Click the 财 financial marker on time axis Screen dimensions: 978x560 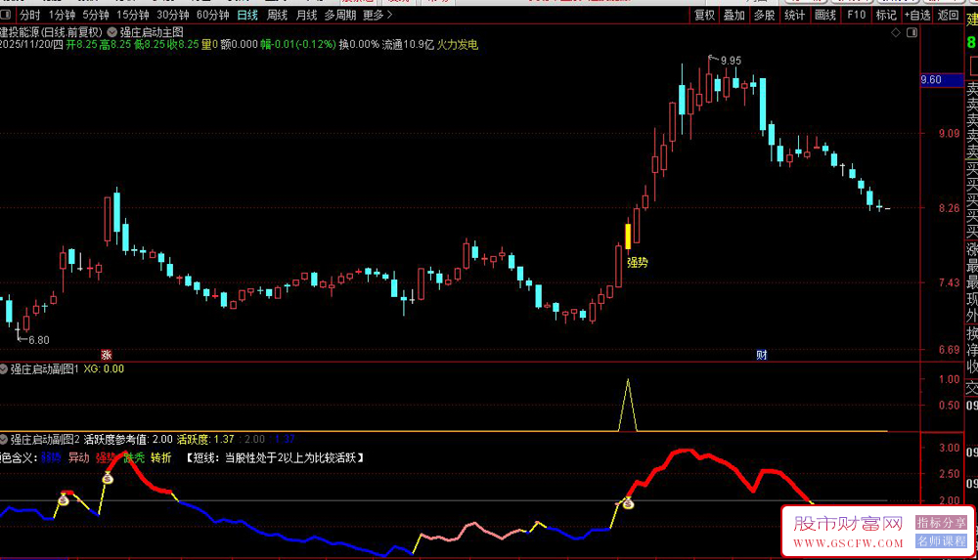[x=762, y=354]
